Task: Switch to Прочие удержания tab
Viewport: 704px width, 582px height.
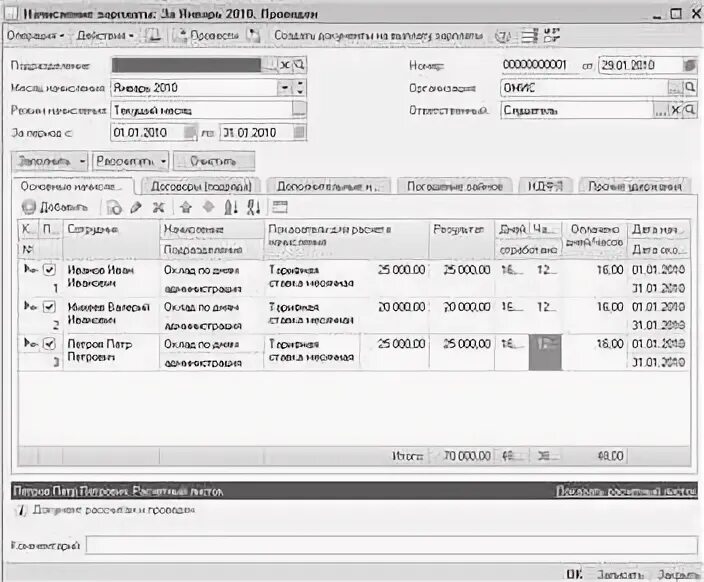Action: (635, 186)
